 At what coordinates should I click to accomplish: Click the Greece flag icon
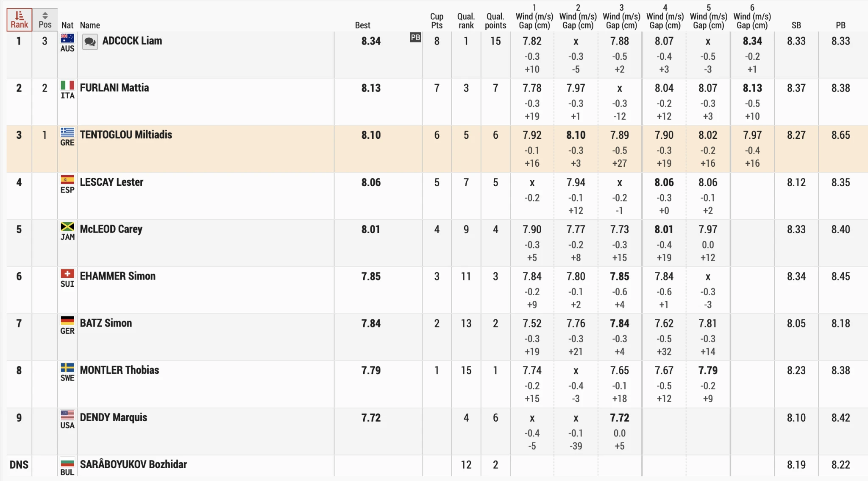(x=67, y=132)
